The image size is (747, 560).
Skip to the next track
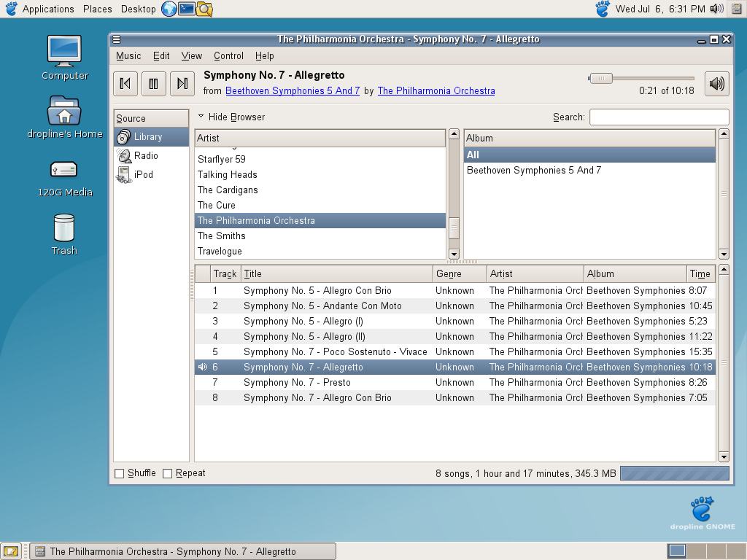tap(182, 84)
